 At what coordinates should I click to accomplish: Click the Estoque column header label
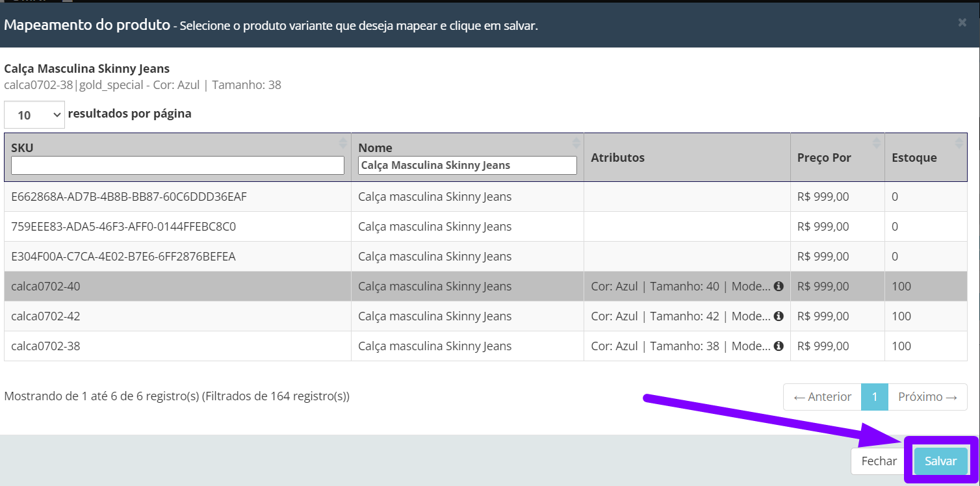[x=914, y=157]
